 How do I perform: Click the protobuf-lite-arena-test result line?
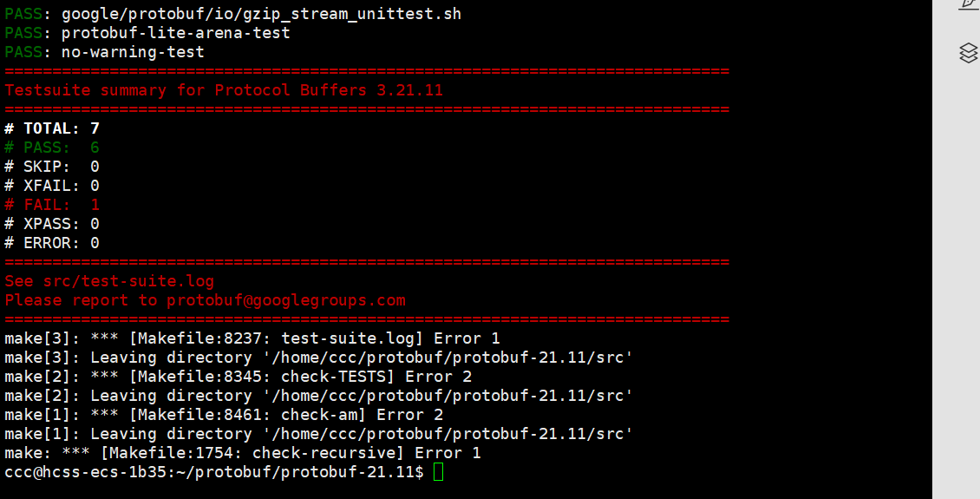pyautogui.click(x=147, y=32)
